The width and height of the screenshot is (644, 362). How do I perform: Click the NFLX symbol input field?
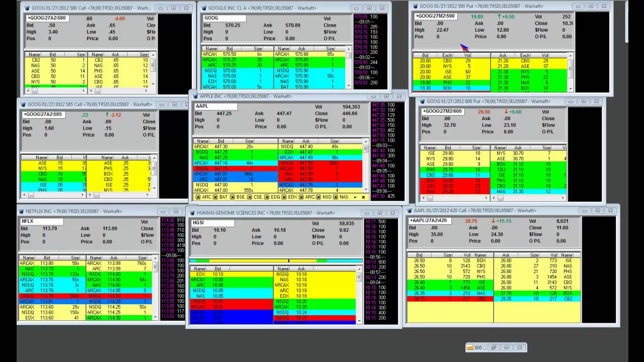tap(41, 221)
